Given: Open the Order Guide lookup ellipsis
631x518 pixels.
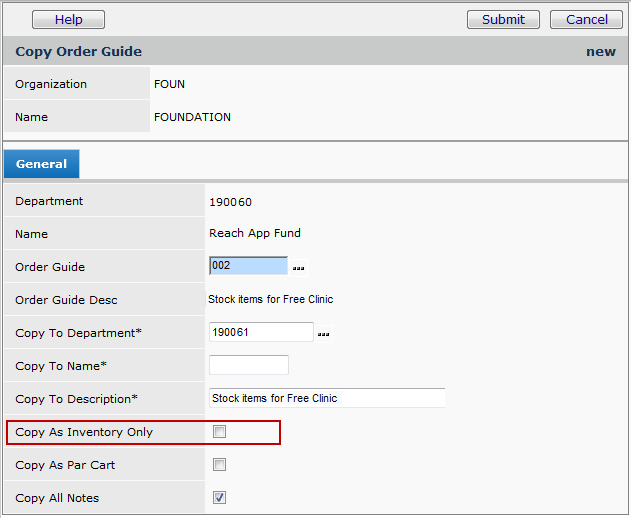Looking at the screenshot, I should pyautogui.click(x=299, y=268).
